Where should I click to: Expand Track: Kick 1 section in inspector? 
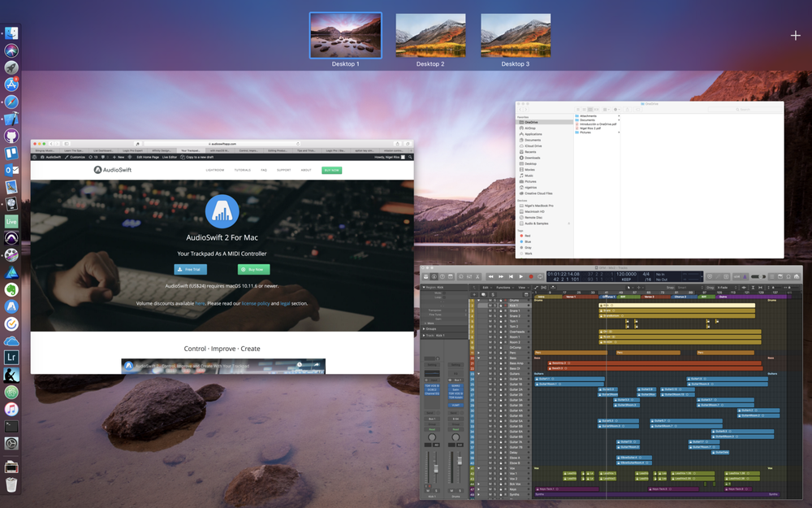coord(424,336)
